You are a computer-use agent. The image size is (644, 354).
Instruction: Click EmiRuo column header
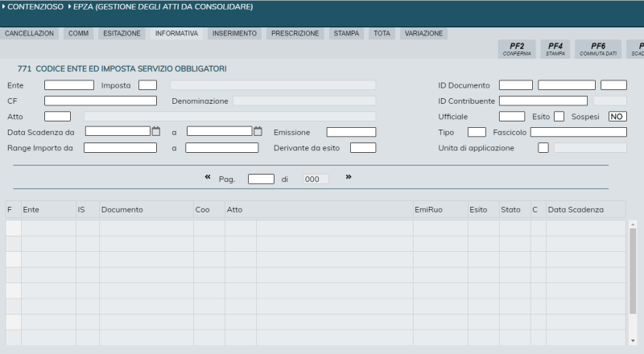click(x=440, y=209)
